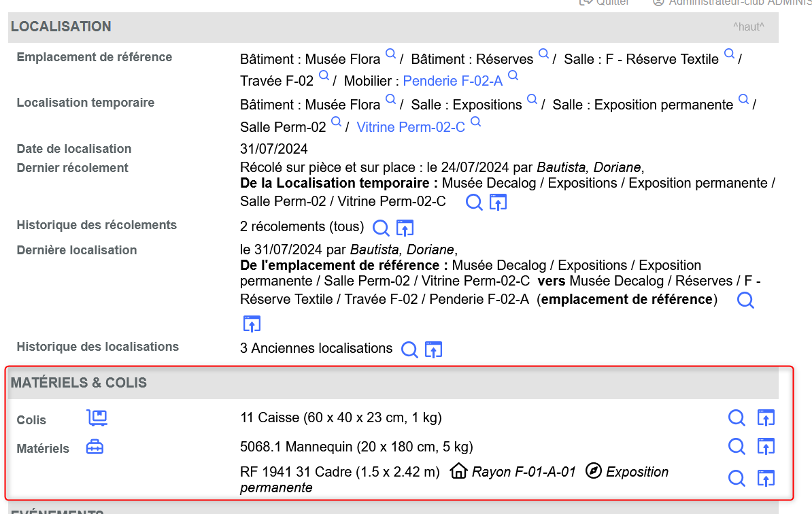Search icon for 3 Anciennes localisations
Viewport: 812px width, 514px height.
tap(409, 349)
